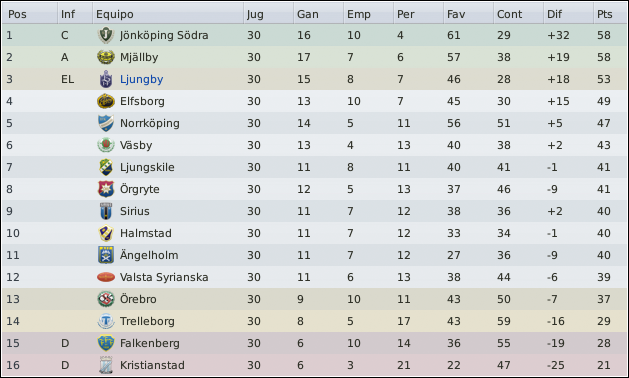Select the Valsta Syrianska oval logo

tap(106, 277)
